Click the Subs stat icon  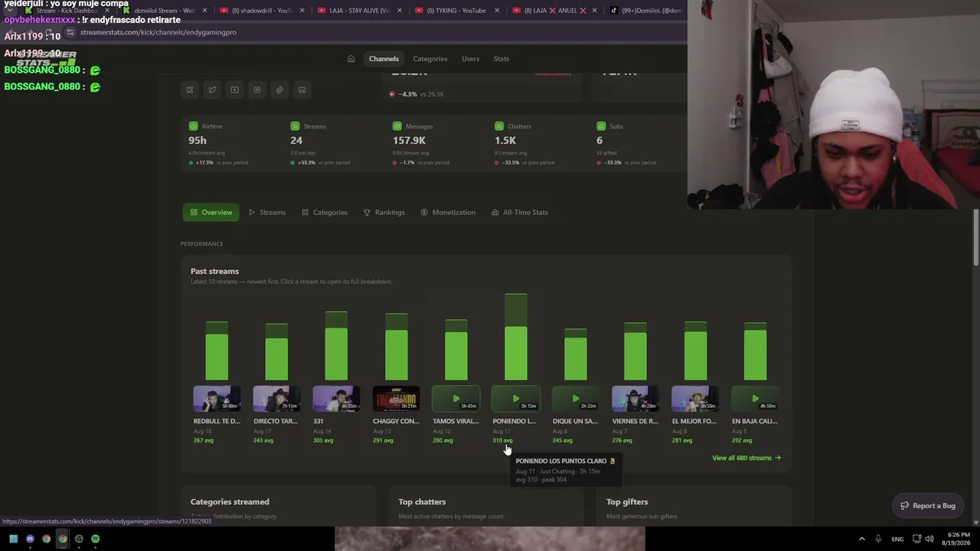[600, 126]
